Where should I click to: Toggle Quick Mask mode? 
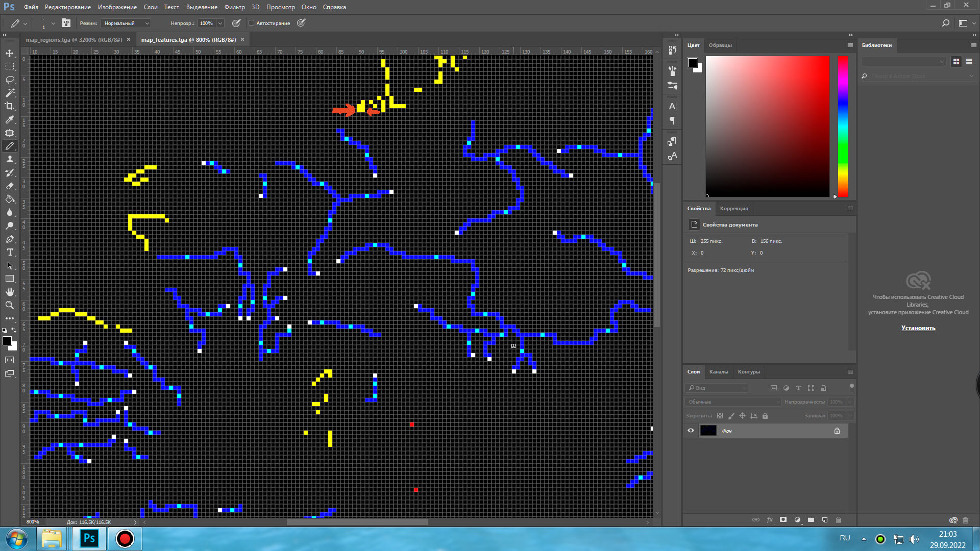[10, 360]
